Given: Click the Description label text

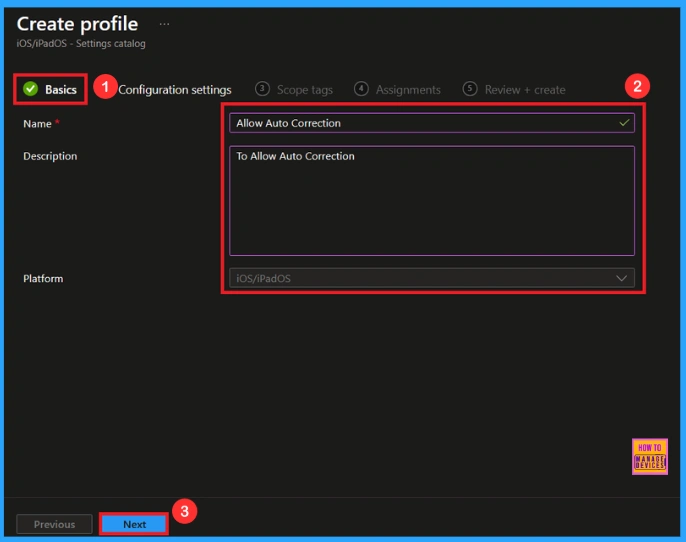Looking at the screenshot, I should coord(50,156).
